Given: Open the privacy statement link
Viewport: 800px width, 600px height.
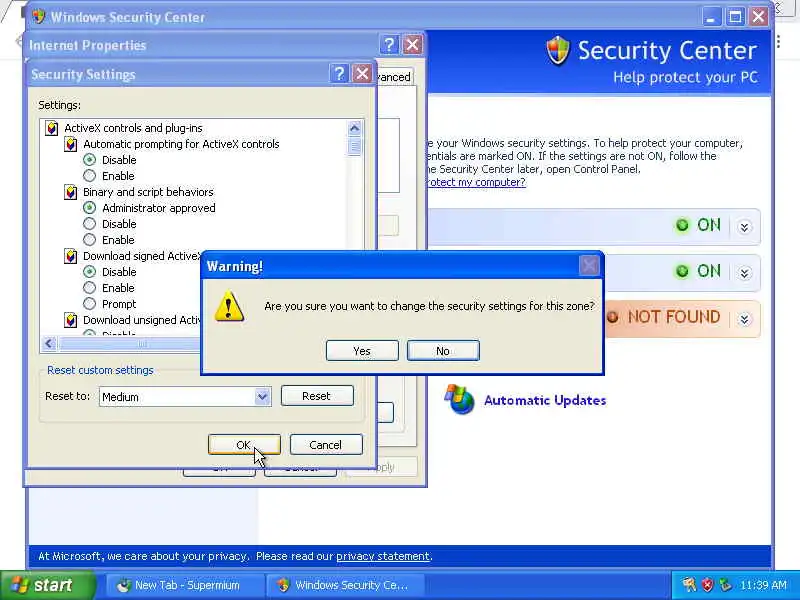Looking at the screenshot, I should pyautogui.click(x=383, y=556).
